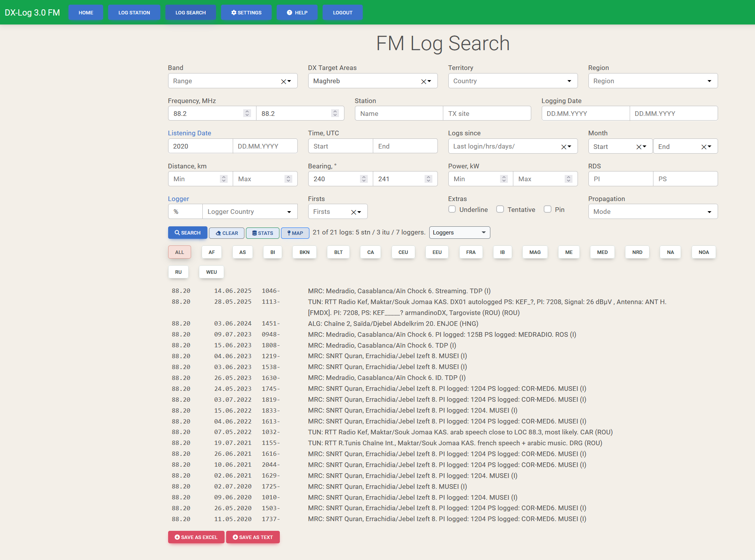
Task: Select the NOA target area filter
Action: click(x=704, y=252)
